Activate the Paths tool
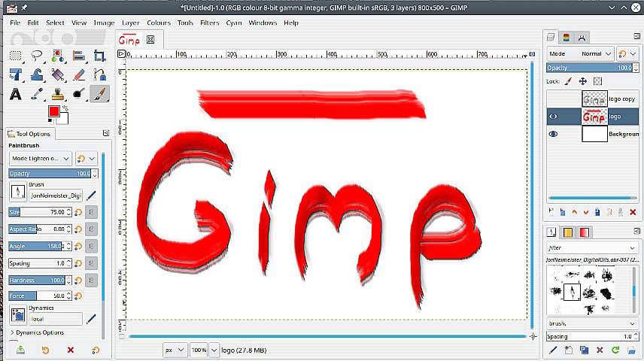644x361 pixels. coord(99,74)
